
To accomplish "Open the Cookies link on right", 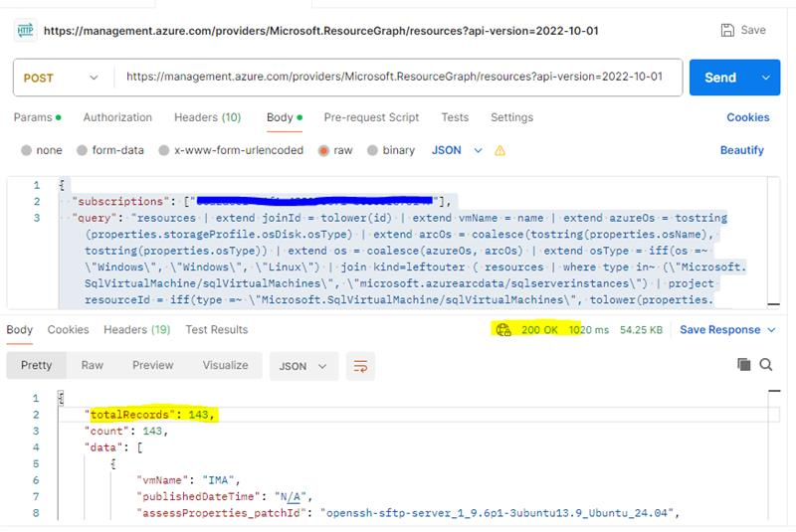I will point(748,117).
